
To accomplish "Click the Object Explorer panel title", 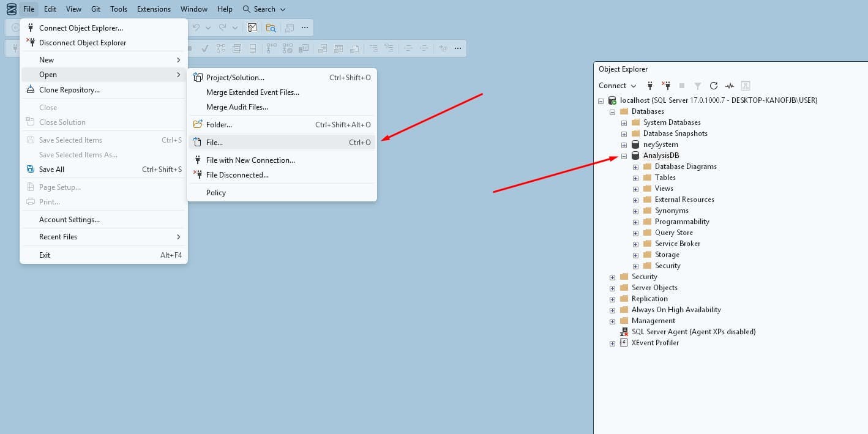I will tap(623, 69).
